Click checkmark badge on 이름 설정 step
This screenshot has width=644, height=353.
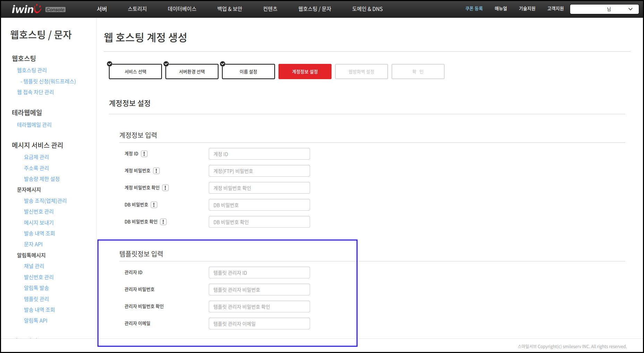click(x=223, y=64)
